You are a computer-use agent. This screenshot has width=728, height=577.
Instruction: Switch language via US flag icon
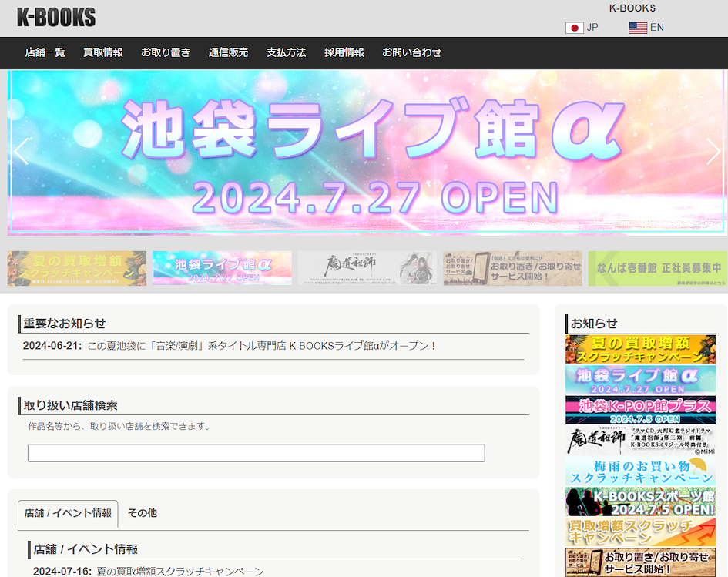[x=638, y=28]
